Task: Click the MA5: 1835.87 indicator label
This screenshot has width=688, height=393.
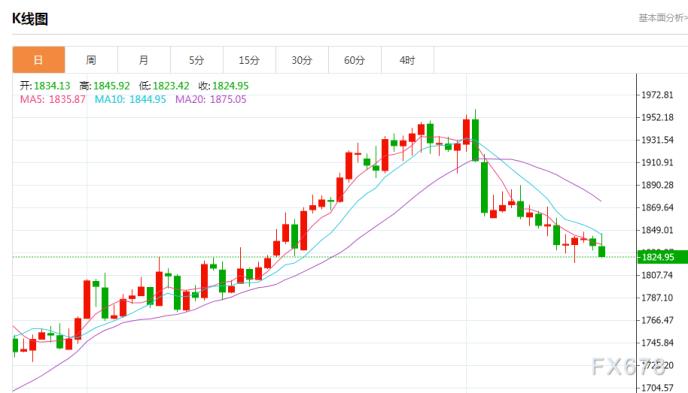Action: 53,99
